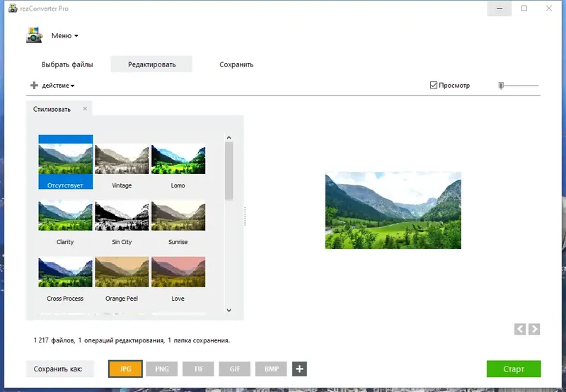566x392 pixels.
Task: Start conversion with the Старт button
Action: (x=514, y=369)
